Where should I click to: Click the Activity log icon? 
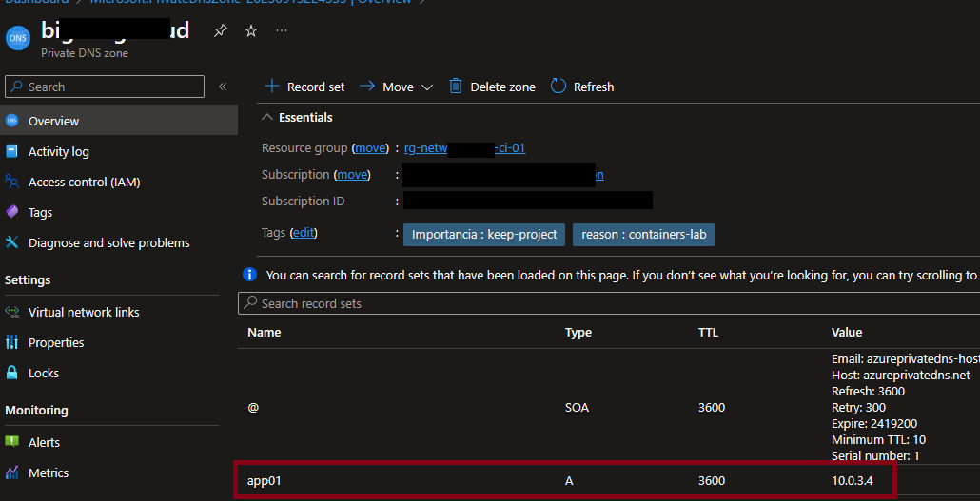coord(11,151)
